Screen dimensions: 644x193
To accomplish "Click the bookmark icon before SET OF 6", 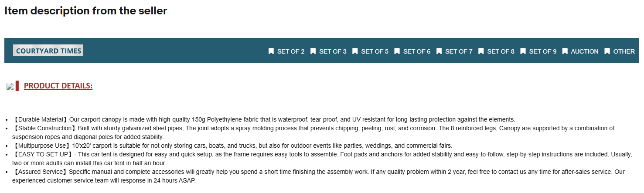I will (397, 51).
